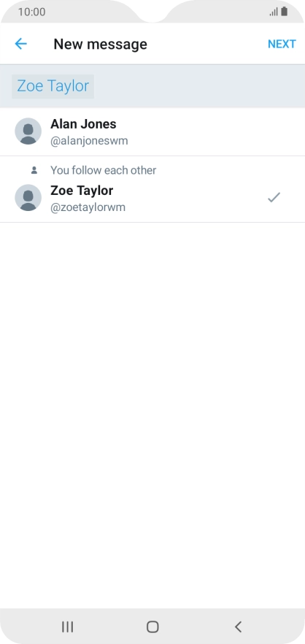Viewport: 305px width, 644px height.
Task: Open Alan Jones profile avatar
Action: pos(28,131)
